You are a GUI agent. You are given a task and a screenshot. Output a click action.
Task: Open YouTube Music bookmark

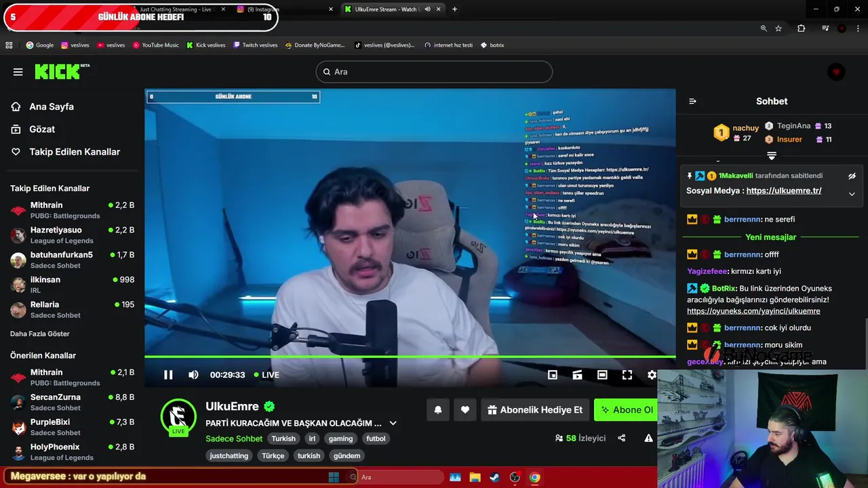tap(156, 45)
